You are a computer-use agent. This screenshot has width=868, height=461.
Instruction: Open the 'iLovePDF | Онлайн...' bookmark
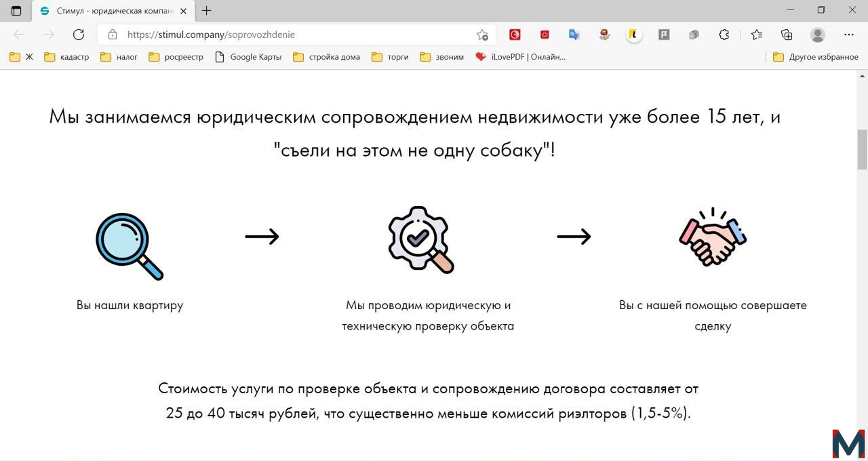[x=521, y=57]
